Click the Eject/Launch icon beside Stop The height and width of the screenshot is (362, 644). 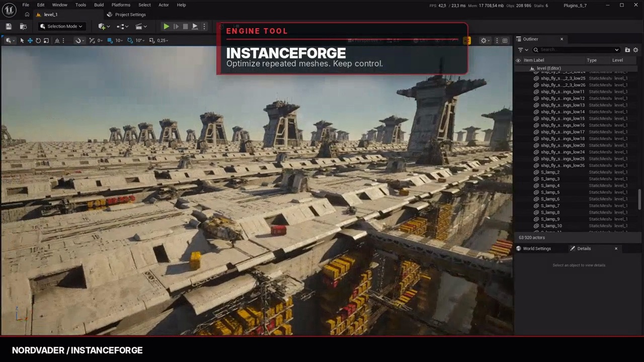tap(195, 27)
